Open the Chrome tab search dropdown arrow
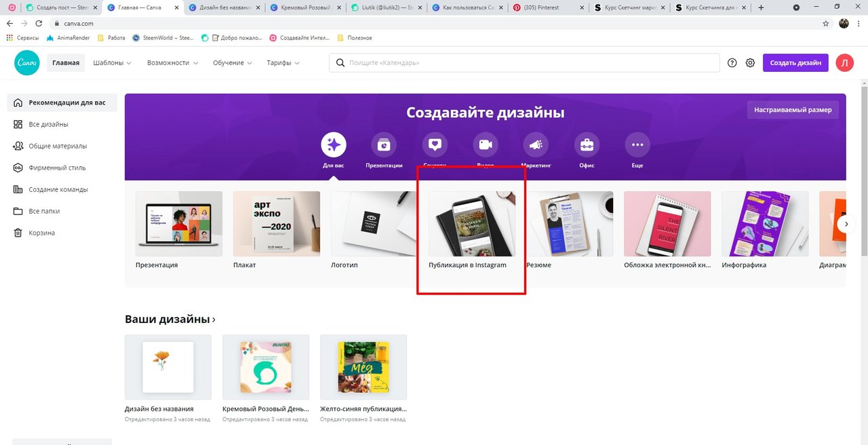Viewport: 868px width, 445px height. point(796,7)
